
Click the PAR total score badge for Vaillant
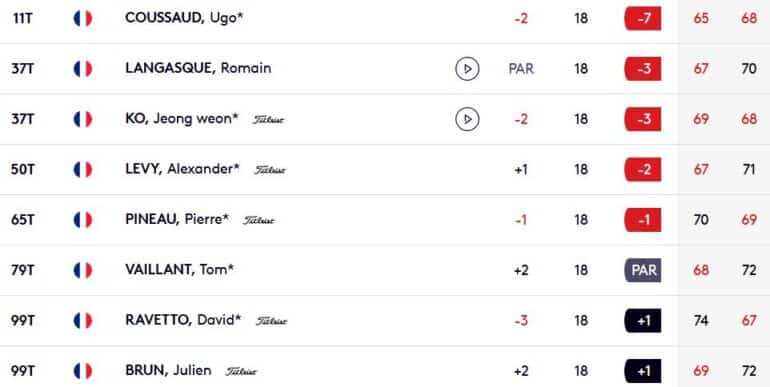point(643,270)
